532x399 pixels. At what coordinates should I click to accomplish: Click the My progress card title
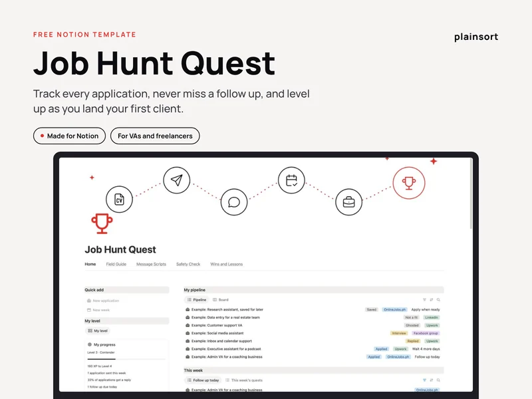click(104, 344)
